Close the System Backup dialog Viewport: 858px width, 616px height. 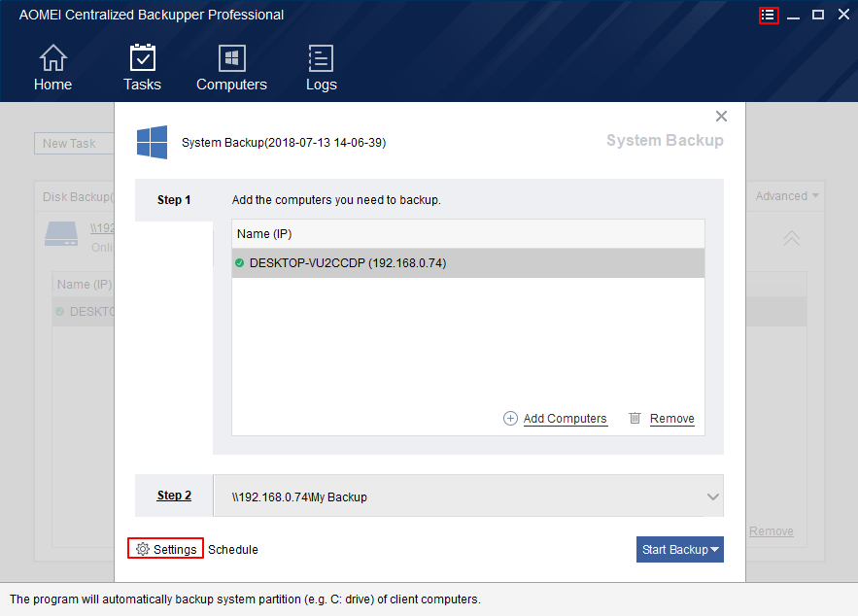point(721,116)
